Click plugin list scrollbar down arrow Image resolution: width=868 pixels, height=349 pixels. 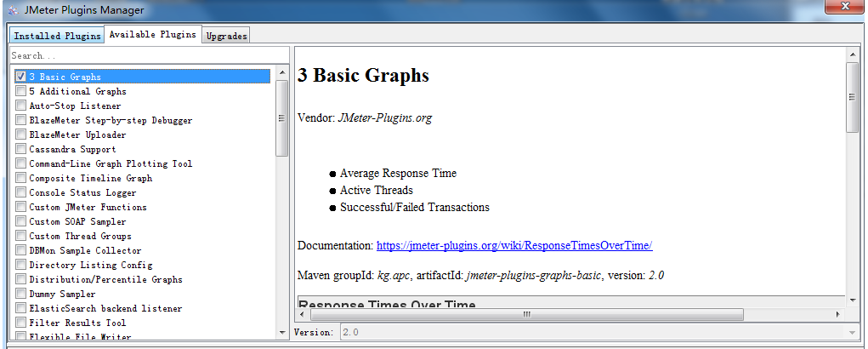click(x=281, y=332)
